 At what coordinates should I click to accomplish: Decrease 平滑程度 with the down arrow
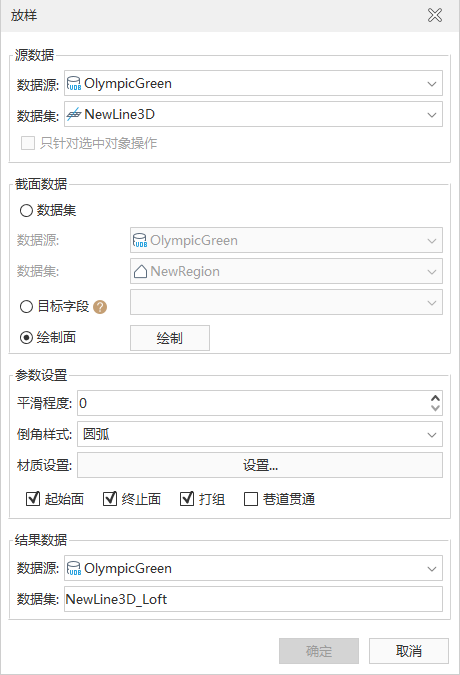click(x=435, y=408)
